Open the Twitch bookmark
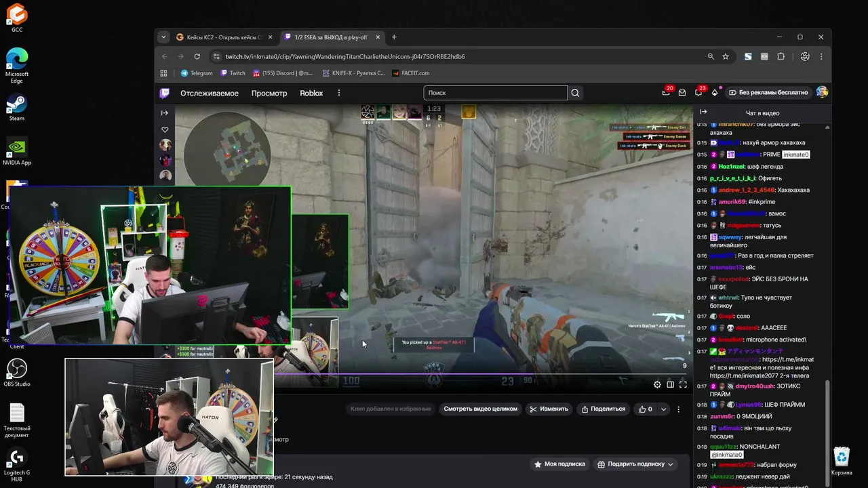 [x=233, y=73]
